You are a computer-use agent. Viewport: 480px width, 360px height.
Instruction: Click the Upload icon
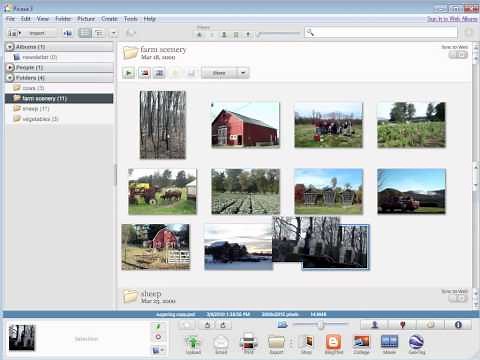[x=193, y=344]
